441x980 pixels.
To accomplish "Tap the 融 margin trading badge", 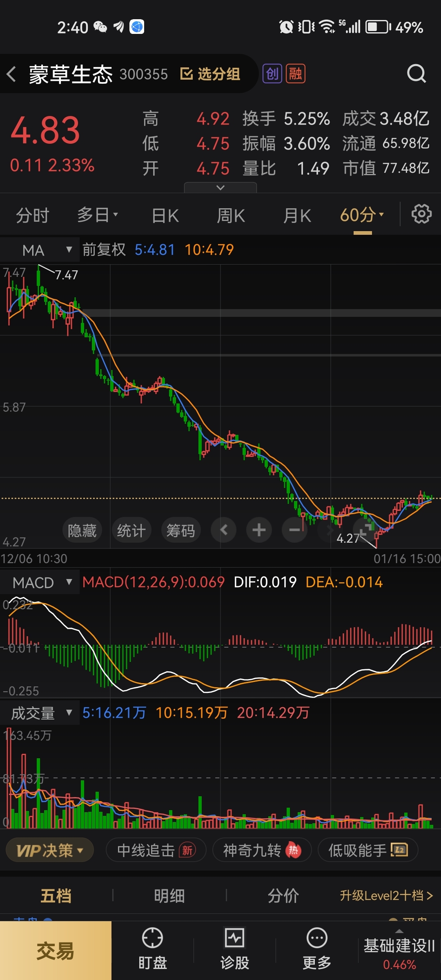I will (295, 74).
